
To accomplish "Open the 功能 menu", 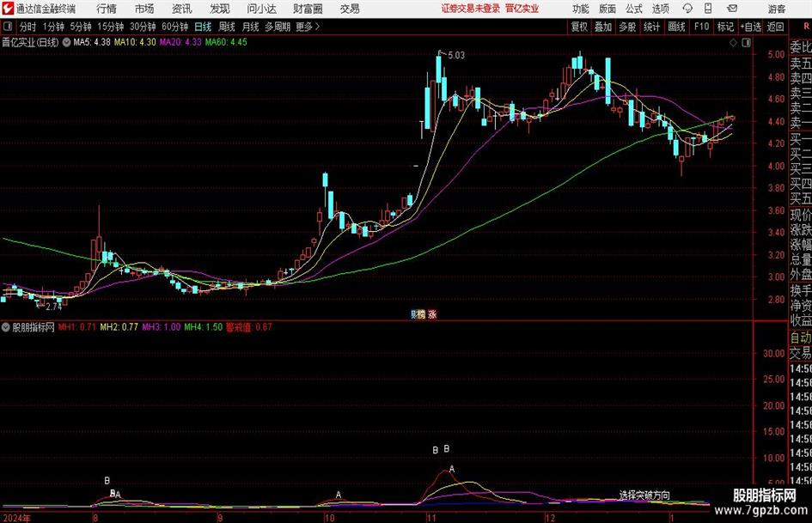I will tap(581, 9).
